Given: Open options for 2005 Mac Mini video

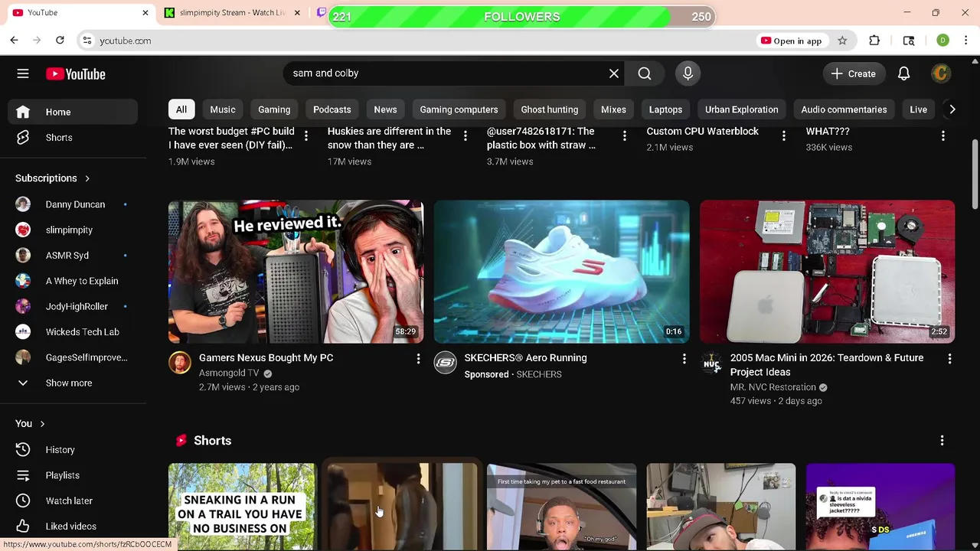Looking at the screenshot, I should point(949,358).
